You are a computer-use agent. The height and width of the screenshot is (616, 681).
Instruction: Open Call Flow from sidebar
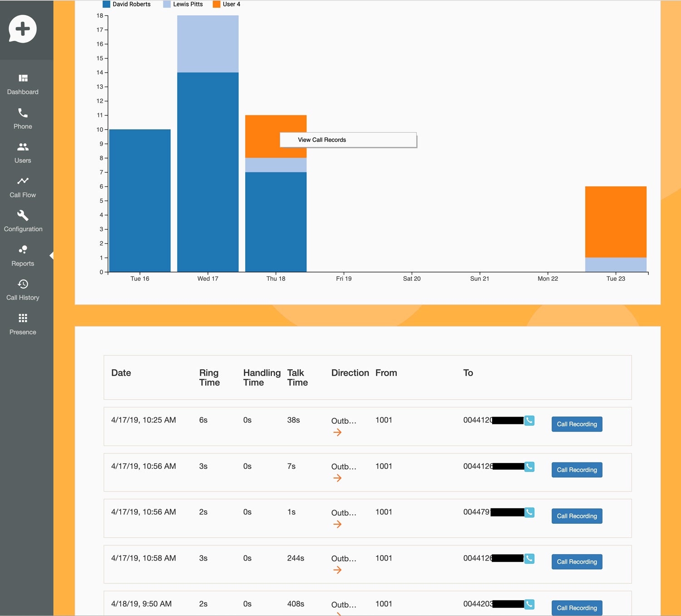click(x=23, y=181)
